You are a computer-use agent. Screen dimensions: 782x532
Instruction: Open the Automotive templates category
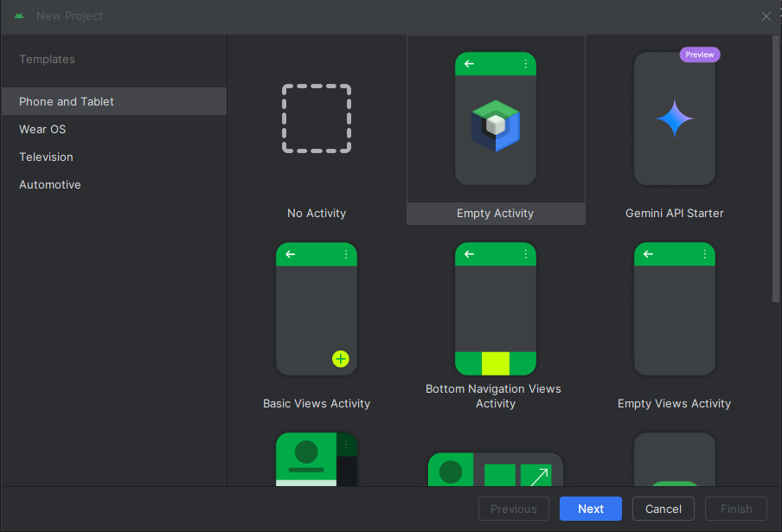pyautogui.click(x=114, y=185)
